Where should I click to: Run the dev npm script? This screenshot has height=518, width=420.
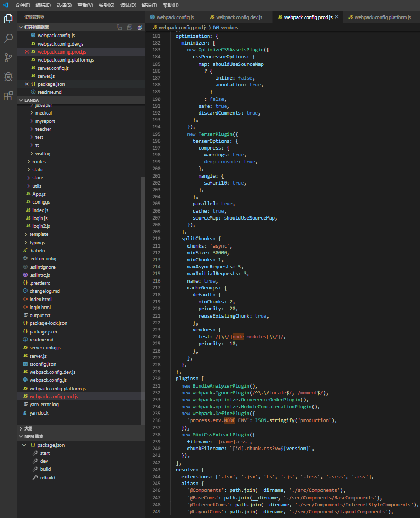(44, 461)
